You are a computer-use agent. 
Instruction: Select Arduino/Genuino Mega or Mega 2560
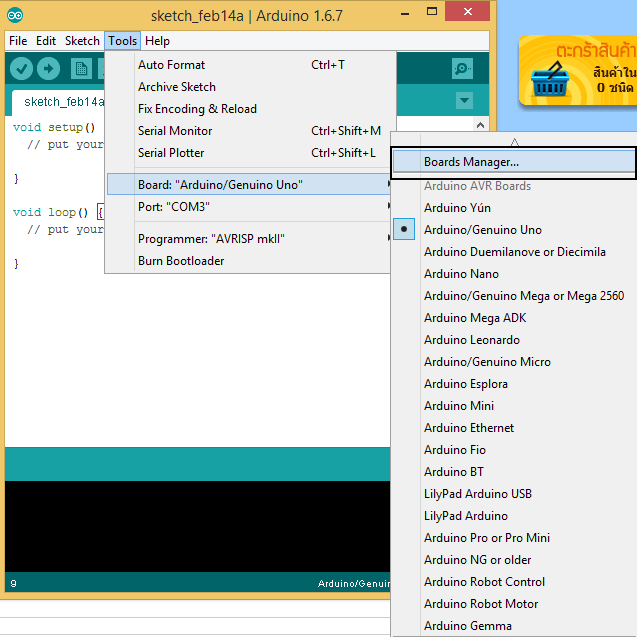point(514,296)
